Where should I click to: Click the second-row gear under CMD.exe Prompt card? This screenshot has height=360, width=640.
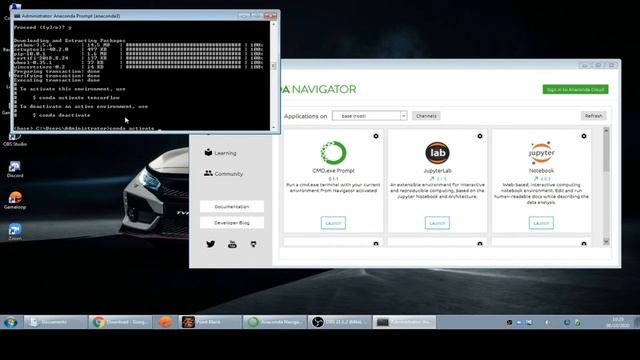(x=376, y=244)
